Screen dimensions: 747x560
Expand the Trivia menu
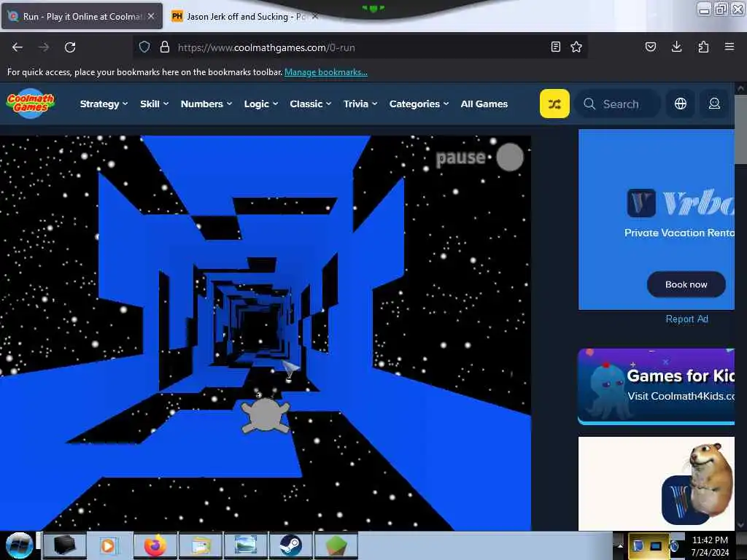pyautogui.click(x=360, y=104)
